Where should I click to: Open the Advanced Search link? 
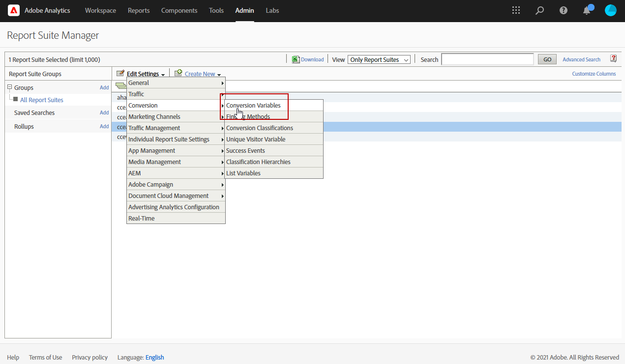(581, 59)
